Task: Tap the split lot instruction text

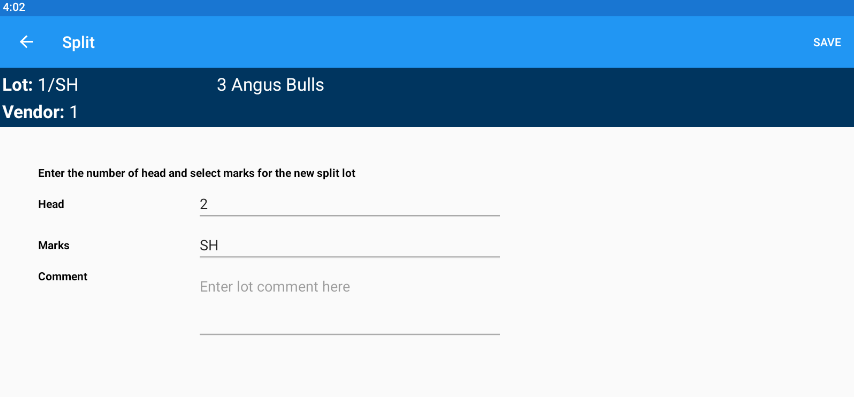Action: [x=197, y=174]
